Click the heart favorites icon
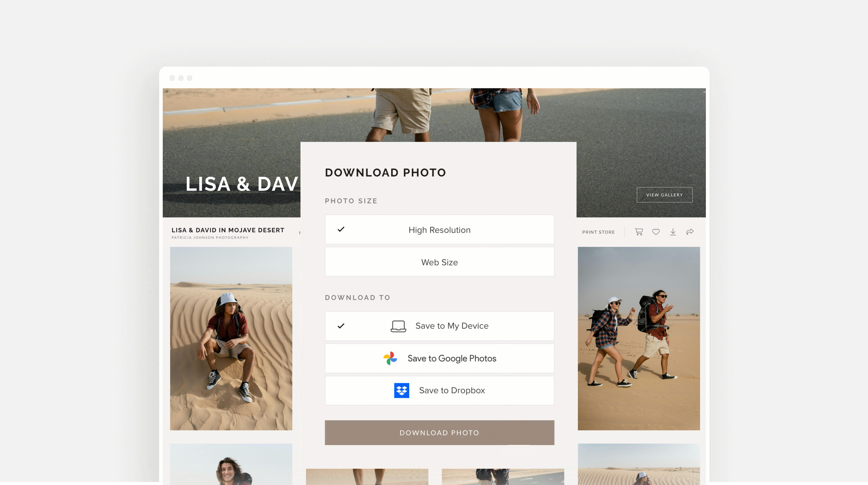Screen dimensions: 868x485 coord(656,232)
